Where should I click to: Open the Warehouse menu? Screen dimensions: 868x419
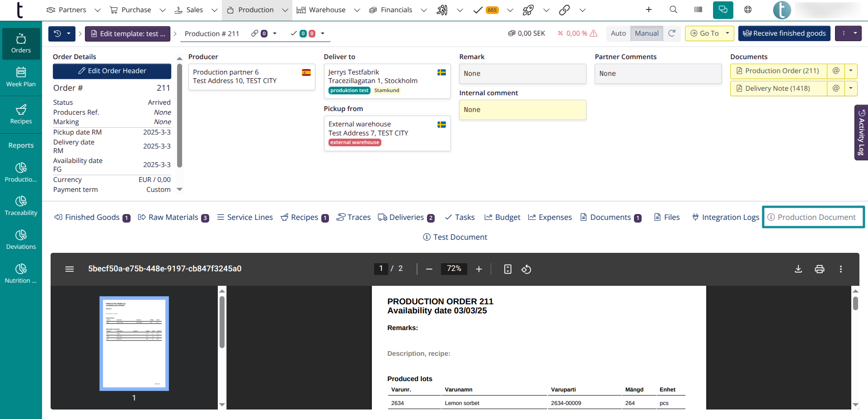tap(327, 10)
